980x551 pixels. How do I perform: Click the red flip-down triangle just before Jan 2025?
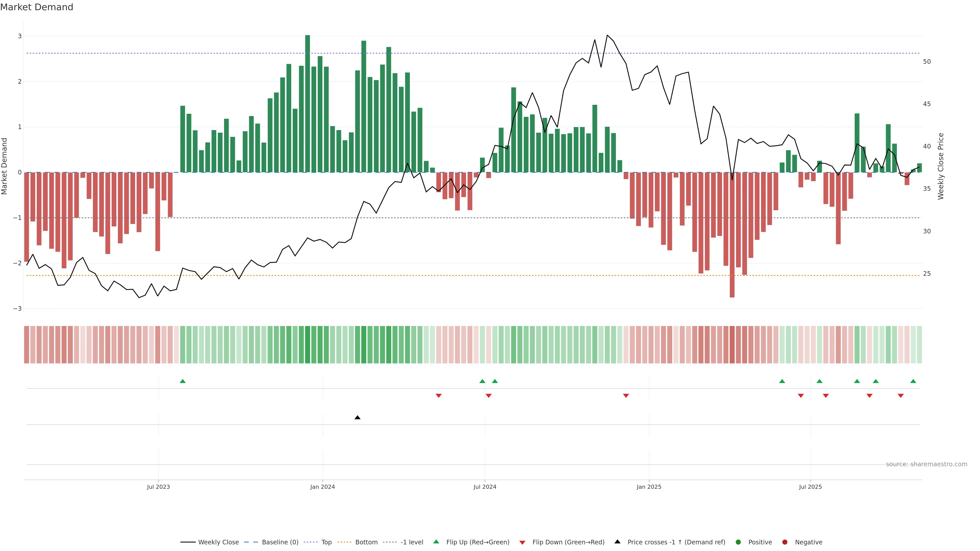pyautogui.click(x=626, y=396)
